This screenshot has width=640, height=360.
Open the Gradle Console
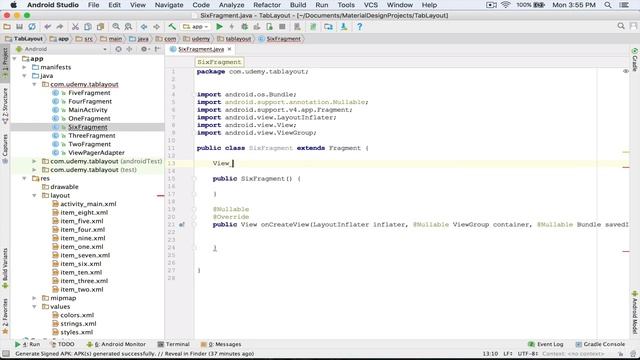600,344
